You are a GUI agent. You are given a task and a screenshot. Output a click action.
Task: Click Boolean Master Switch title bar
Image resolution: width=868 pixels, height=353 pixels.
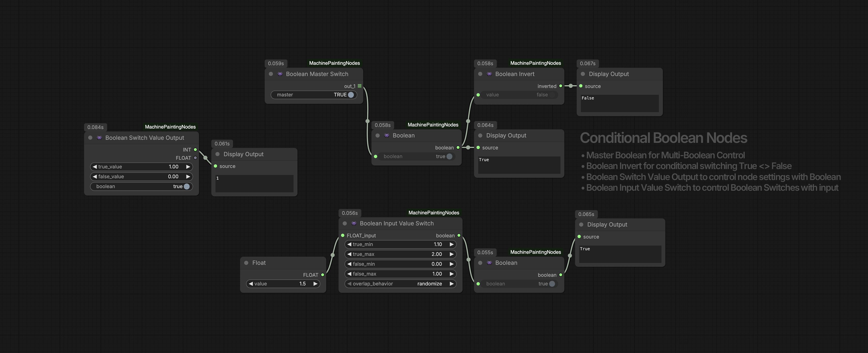coord(314,74)
